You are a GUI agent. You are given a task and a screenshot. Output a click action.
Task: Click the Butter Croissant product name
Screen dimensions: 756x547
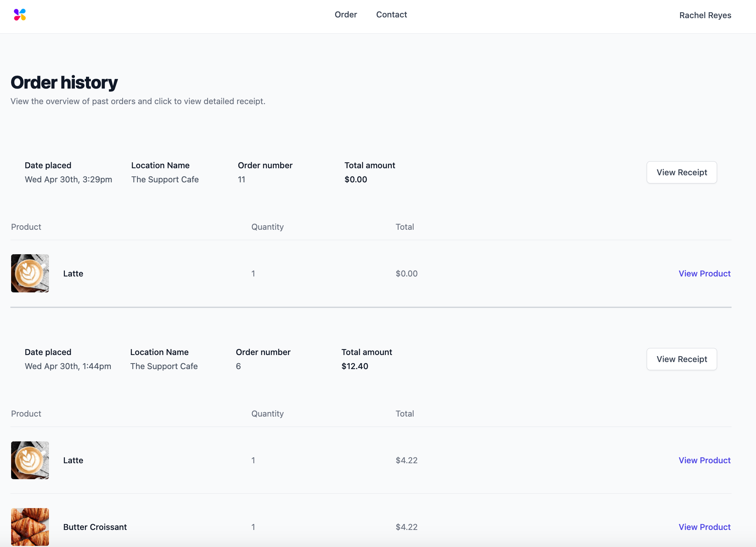[x=95, y=527]
